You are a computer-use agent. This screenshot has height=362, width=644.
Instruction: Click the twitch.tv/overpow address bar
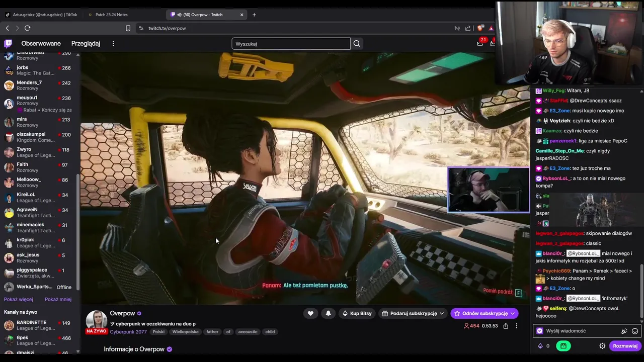click(297, 28)
